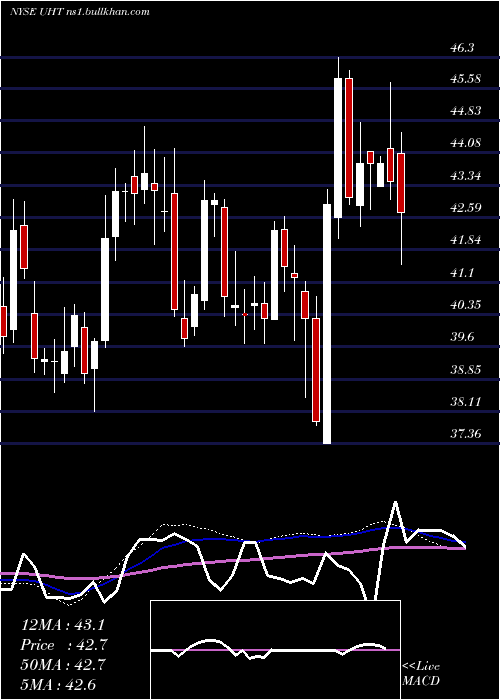Click the 'NYSE UHT ns1.bullkhan.com' header text
Image resolution: width=500 pixels, height=700 pixels.
point(79,12)
